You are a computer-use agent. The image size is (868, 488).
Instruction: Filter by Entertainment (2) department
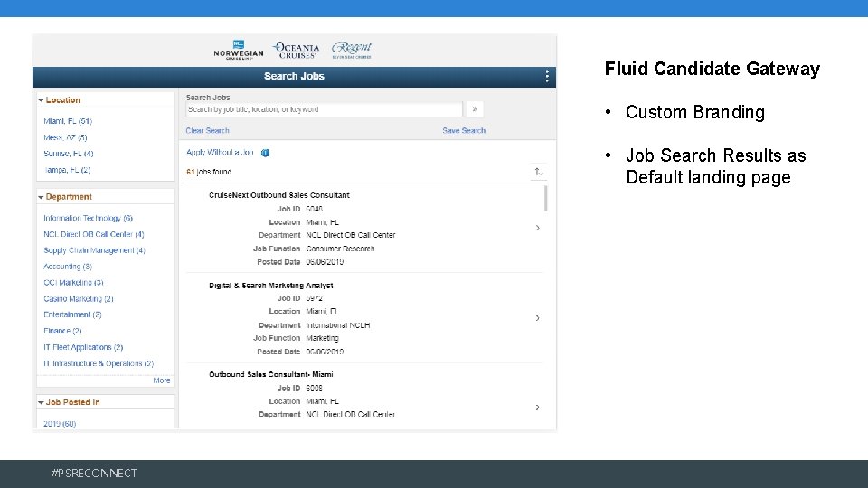click(x=72, y=314)
